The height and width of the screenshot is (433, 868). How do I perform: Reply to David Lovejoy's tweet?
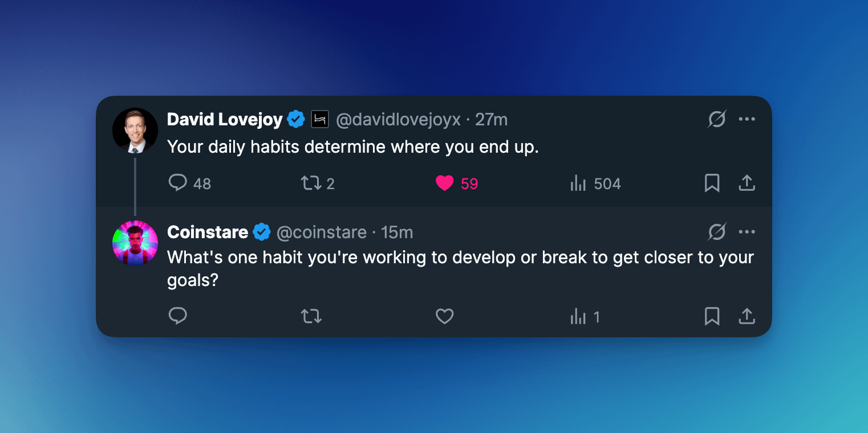[178, 183]
